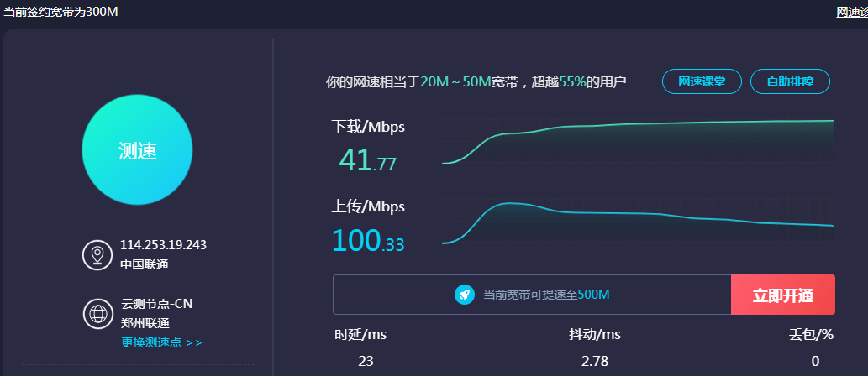Click the 丢包/% label
868x376 pixels.
pos(811,335)
